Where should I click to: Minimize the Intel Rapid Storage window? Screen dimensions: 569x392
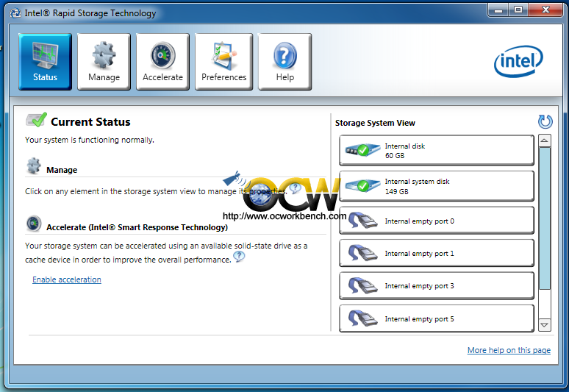pos(498,10)
